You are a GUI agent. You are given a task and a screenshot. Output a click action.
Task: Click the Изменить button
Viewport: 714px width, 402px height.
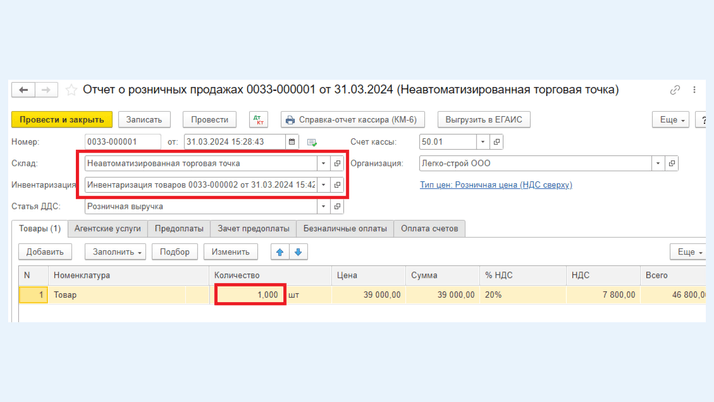click(230, 252)
